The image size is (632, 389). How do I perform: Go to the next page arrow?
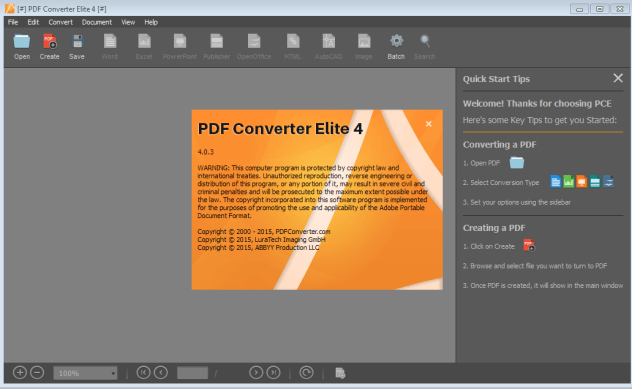coord(256,372)
